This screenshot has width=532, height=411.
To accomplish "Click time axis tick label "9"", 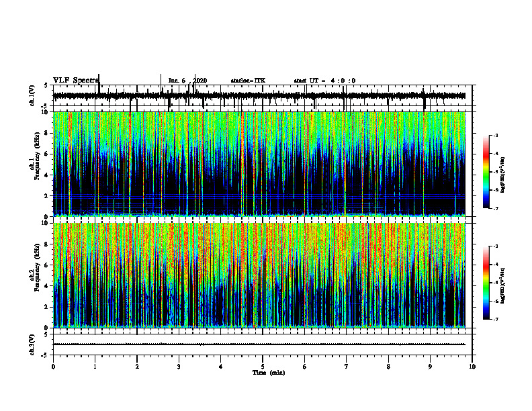I will tap(430, 367).
